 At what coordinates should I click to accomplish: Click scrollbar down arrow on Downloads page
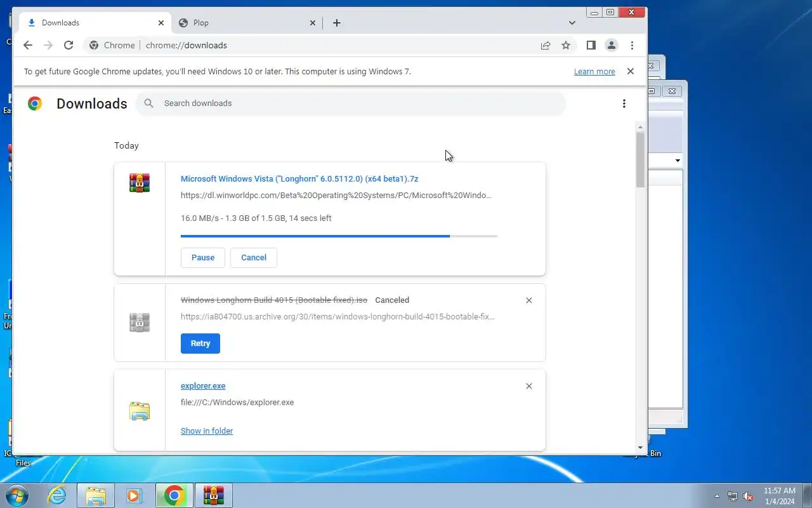[640, 448]
